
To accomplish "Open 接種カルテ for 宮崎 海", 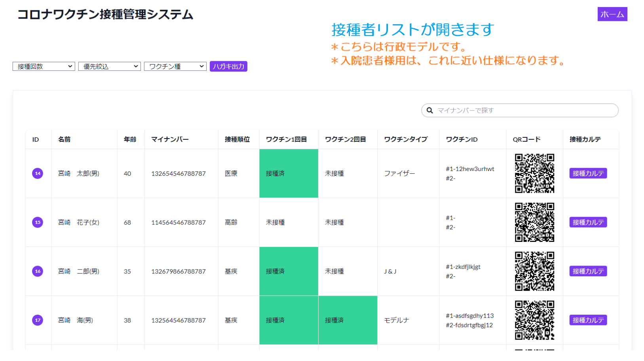I will pos(588,320).
